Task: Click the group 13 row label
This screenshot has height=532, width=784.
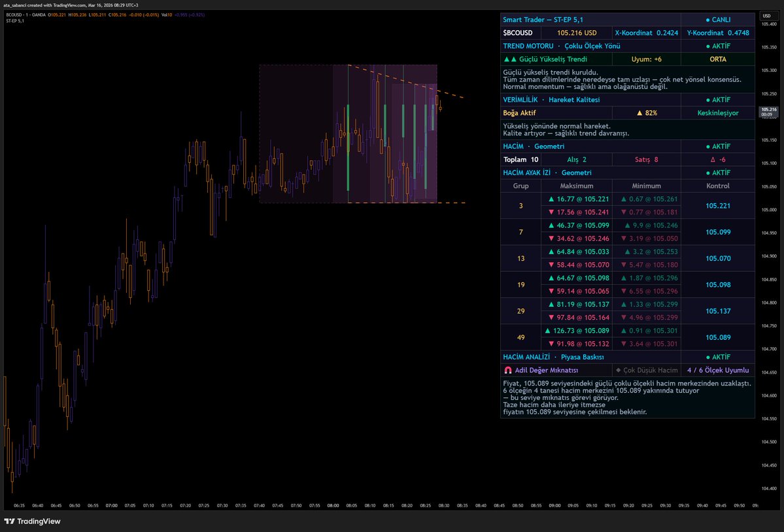Action: (x=520, y=258)
